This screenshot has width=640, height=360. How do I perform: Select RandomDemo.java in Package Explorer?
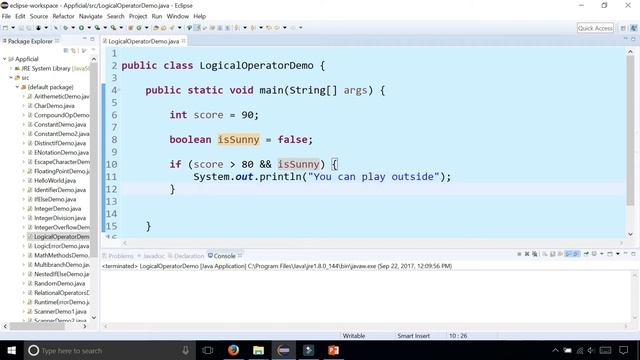click(x=59, y=283)
